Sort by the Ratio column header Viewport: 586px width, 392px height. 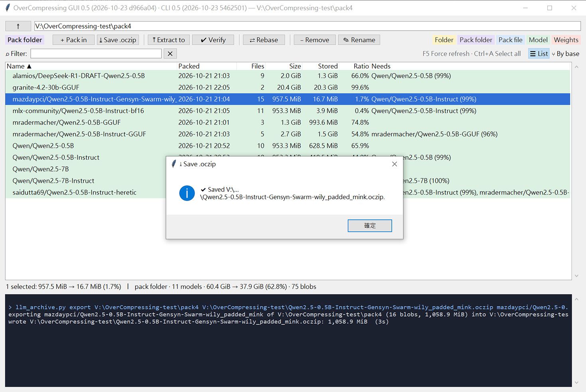point(355,66)
